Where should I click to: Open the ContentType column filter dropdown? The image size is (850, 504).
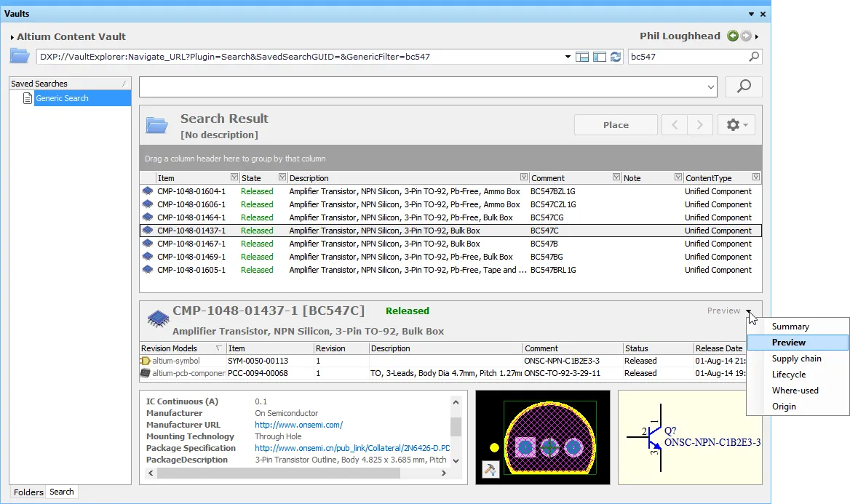pyautogui.click(x=755, y=177)
